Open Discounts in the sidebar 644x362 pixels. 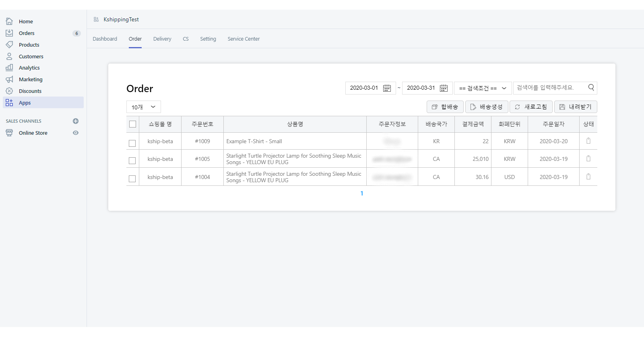(x=30, y=91)
